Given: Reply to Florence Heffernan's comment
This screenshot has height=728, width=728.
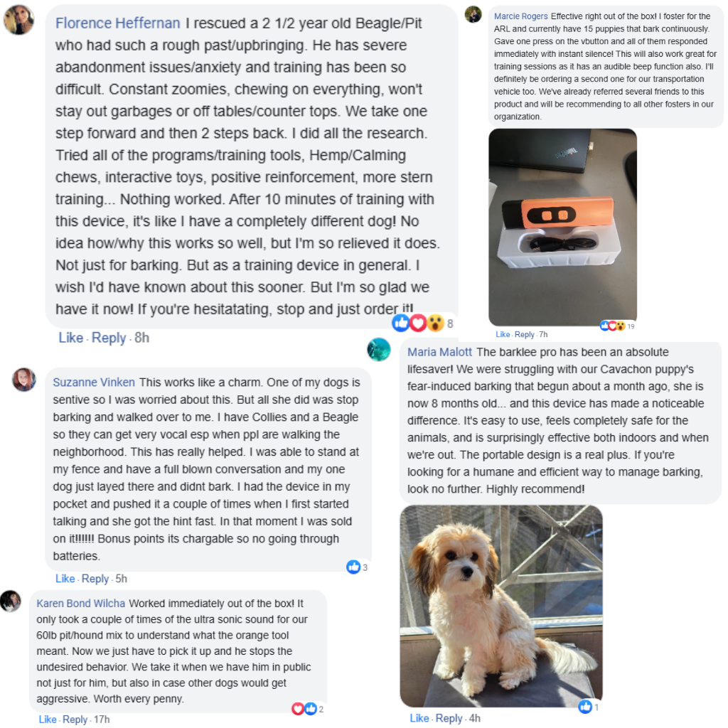Looking at the screenshot, I should [x=109, y=338].
